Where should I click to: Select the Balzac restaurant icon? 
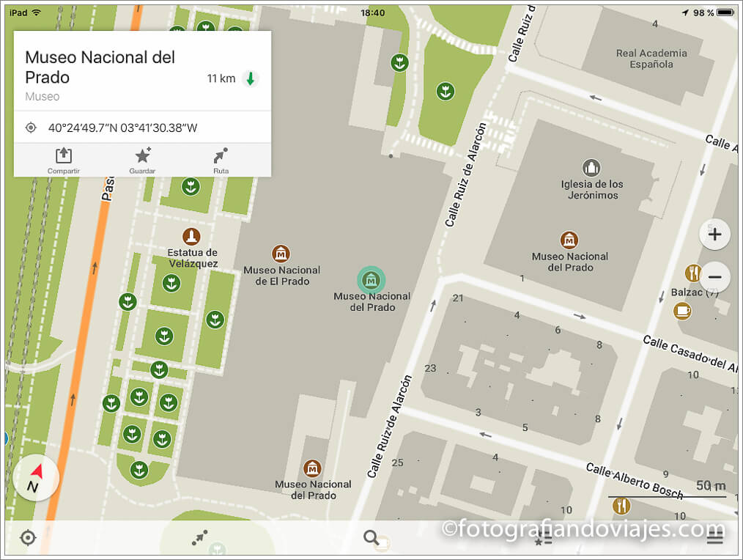pos(692,273)
